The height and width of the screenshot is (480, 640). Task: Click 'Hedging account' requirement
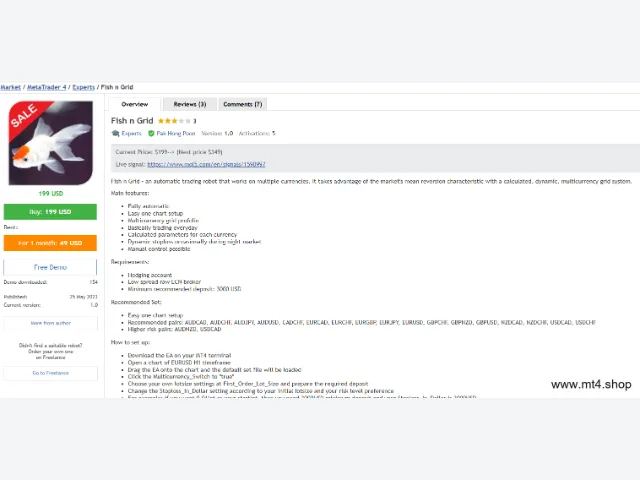pos(150,275)
